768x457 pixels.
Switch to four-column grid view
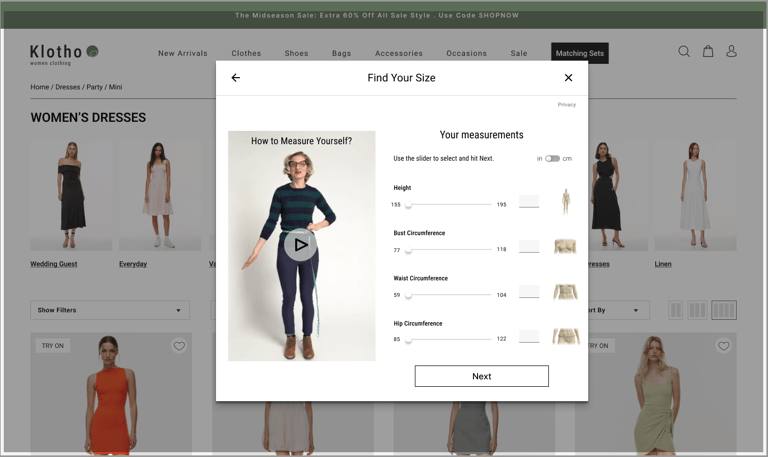[723, 310]
